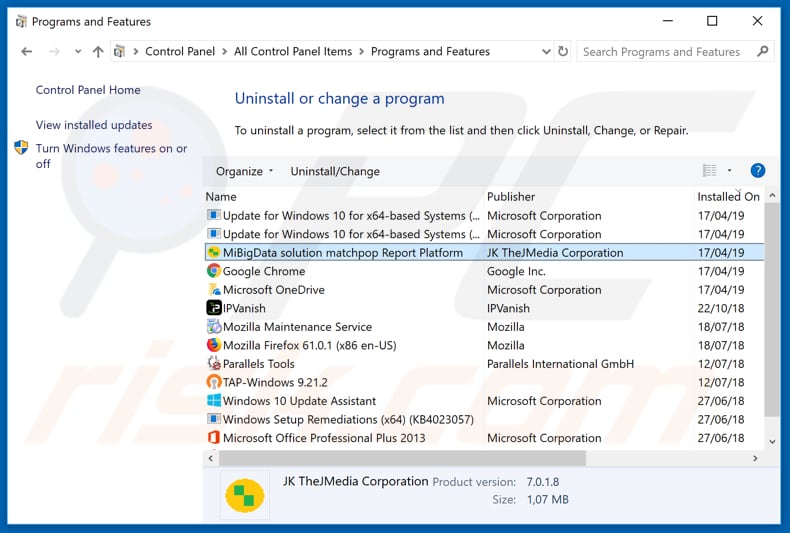The image size is (790, 533).
Task: Click Programs and Features breadcrumb segment
Action: pyautogui.click(x=430, y=51)
